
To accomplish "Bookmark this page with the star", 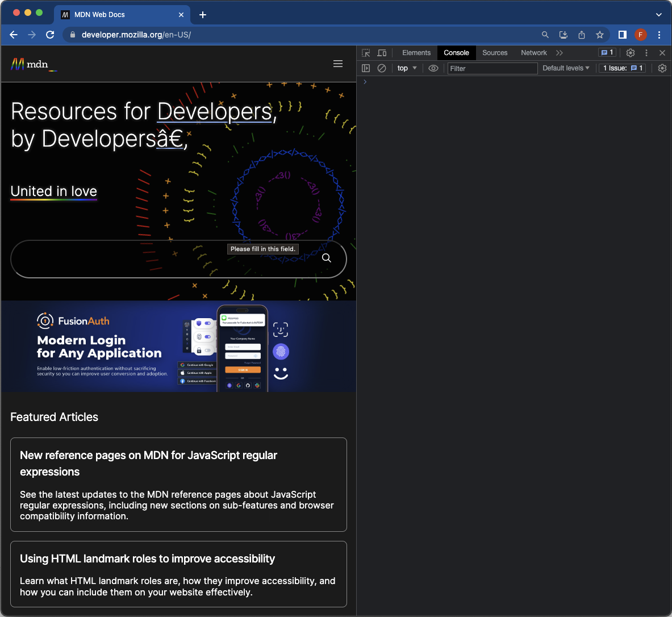I will [599, 35].
